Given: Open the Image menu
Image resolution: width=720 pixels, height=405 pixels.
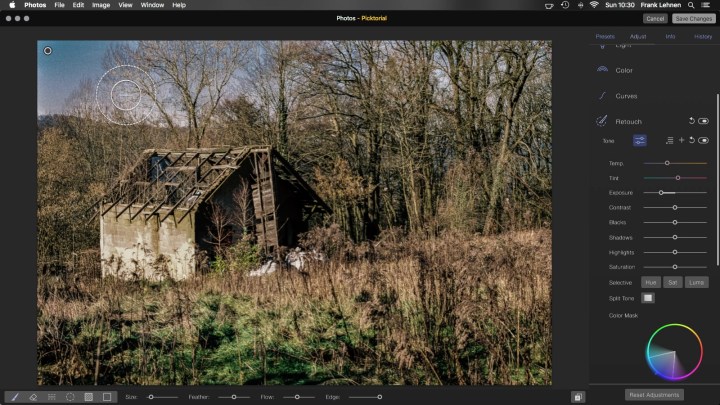Looking at the screenshot, I should 101,5.
